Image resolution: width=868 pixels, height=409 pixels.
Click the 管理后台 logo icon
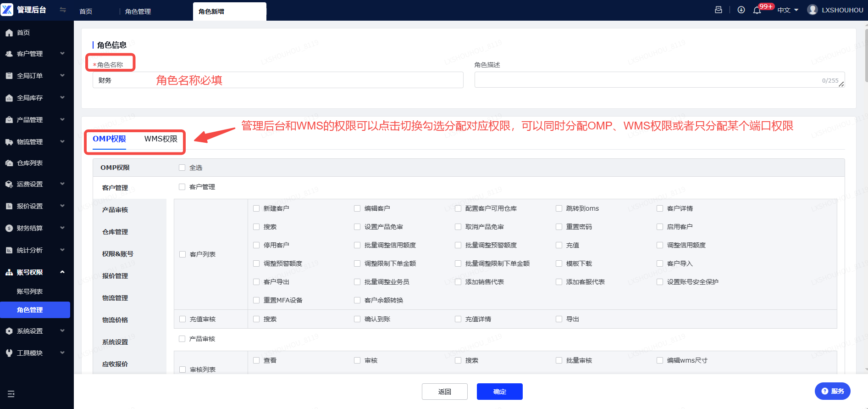coord(7,10)
